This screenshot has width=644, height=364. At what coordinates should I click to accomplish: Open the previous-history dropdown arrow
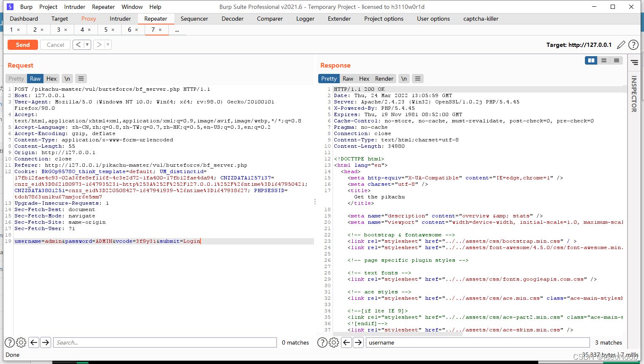point(87,44)
